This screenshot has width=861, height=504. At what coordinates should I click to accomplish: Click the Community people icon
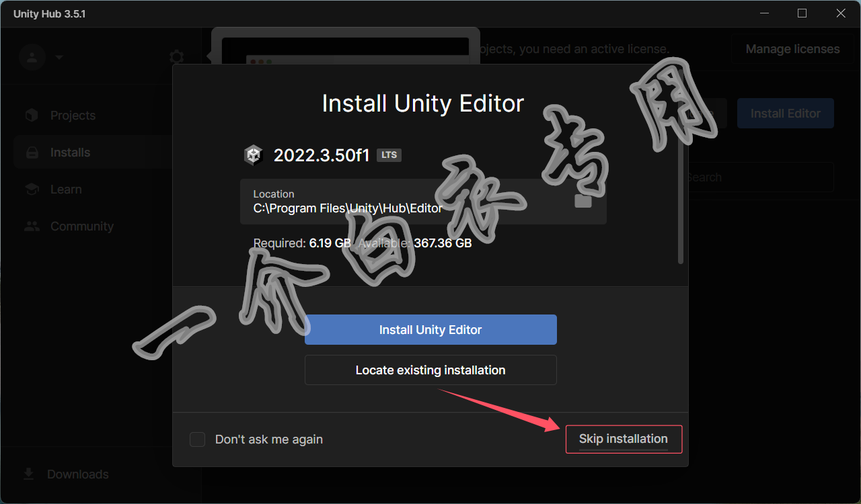(x=32, y=226)
